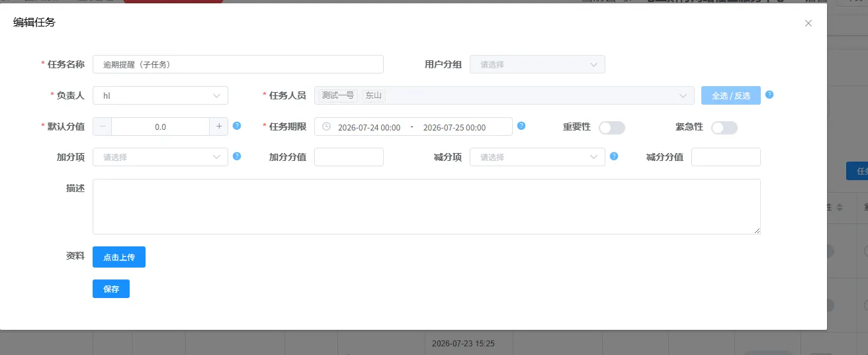Click the 测试一号 tag in 任务人员
The width and height of the screenshot is (868, 355).
click(x=338, y=95)
